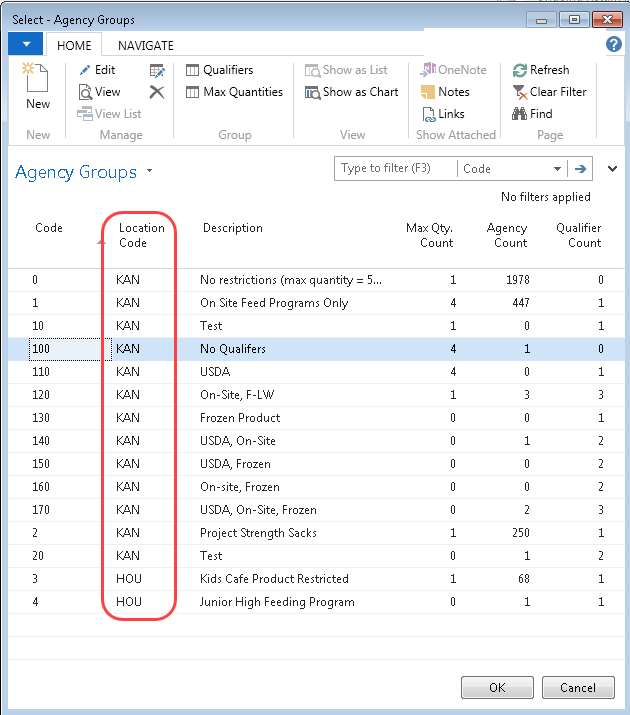Open the Help question mark icon
Image resolution: width=630 pixels, height=715 pixels.
(614, 45)
